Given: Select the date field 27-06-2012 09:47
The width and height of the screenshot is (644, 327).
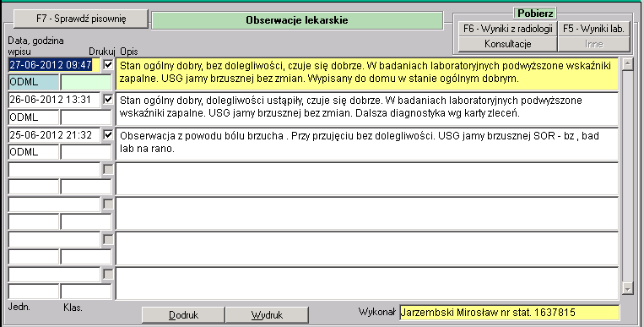Looking at the screenshot, I should click(x=54, y=65).
